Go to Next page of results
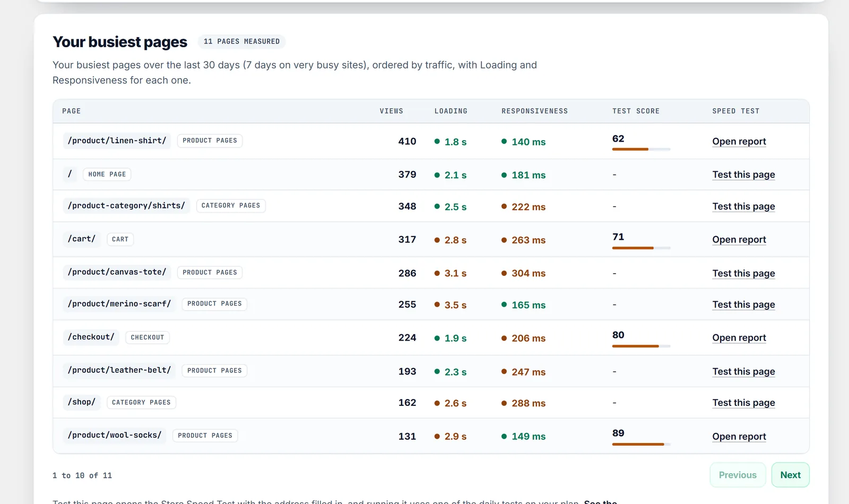This screenshot has height=504, width=849. click(x=790, y=475)
